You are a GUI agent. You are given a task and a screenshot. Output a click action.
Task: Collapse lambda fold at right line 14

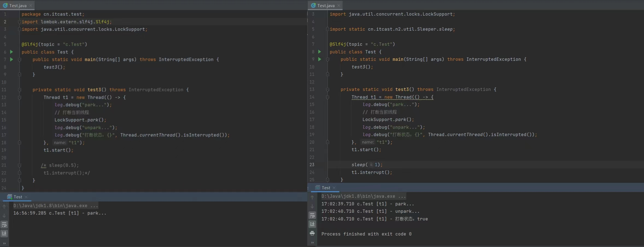coord(327,97)
